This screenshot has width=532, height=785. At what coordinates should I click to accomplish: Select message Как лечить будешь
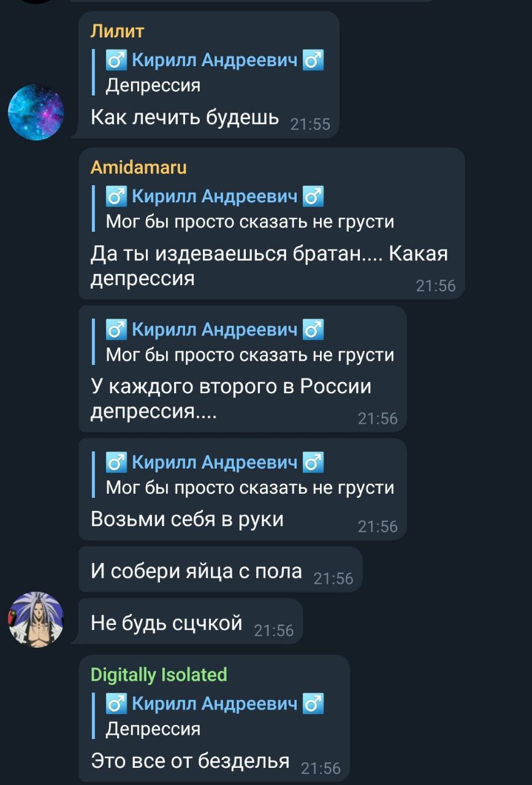(209, 75)
